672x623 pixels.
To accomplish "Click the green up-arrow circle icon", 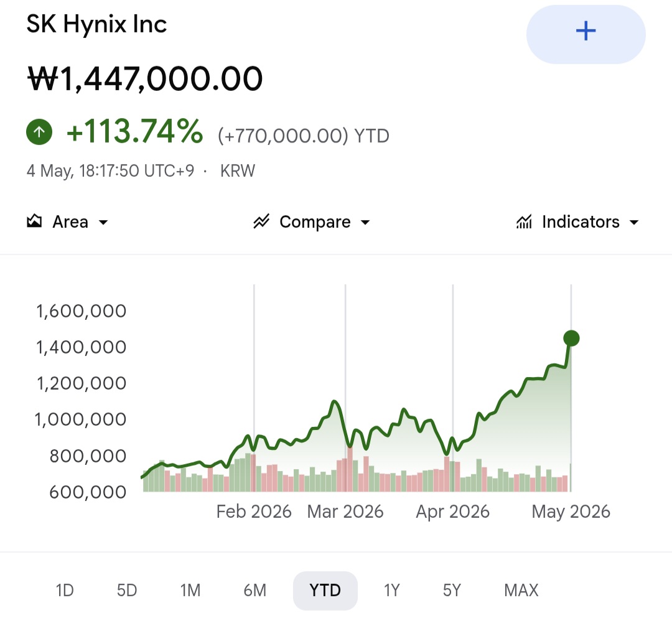I will 39,132.
